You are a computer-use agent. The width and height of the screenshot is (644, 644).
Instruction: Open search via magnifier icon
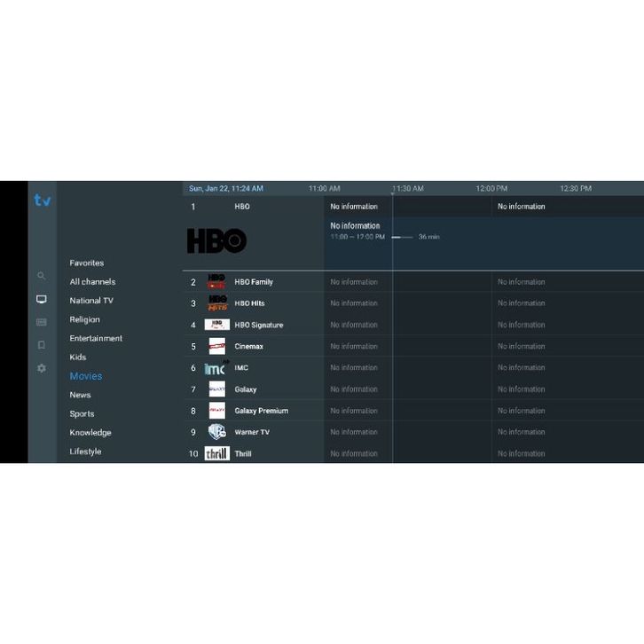(42, 276)
